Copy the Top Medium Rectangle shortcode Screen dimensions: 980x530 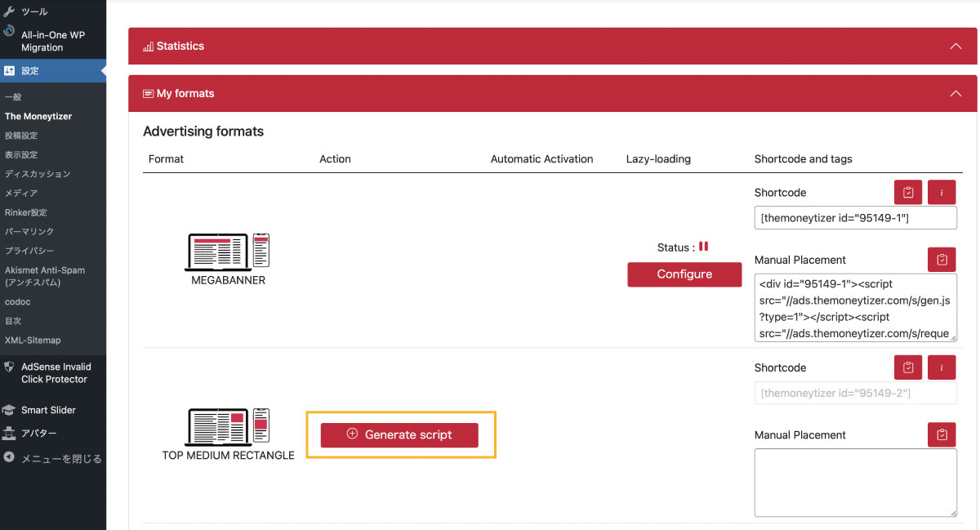908,367
